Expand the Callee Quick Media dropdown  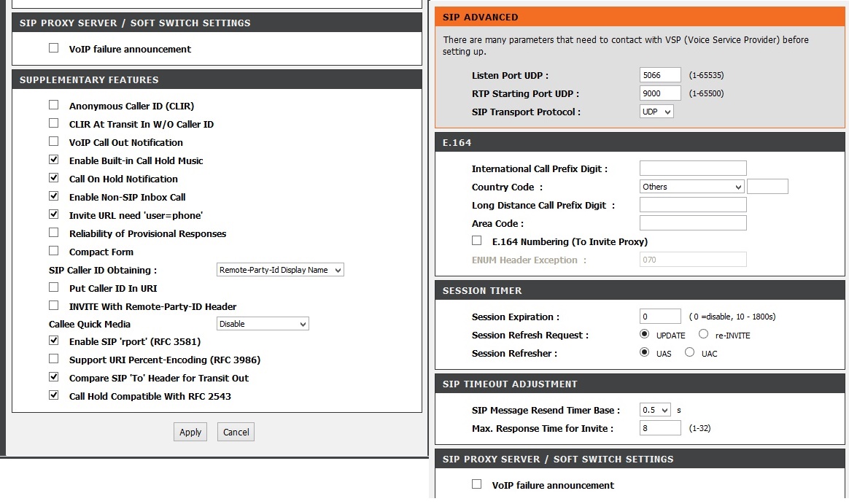(263, 324)
